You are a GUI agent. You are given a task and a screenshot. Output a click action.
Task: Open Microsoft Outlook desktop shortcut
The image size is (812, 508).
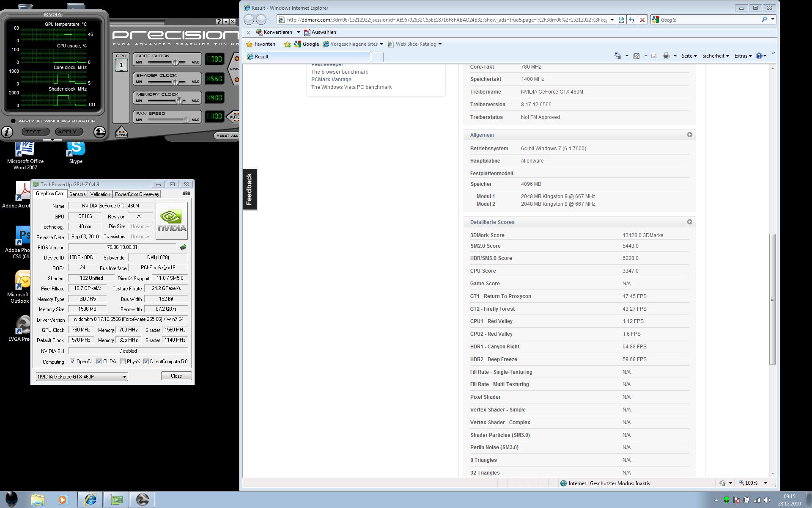19,287
